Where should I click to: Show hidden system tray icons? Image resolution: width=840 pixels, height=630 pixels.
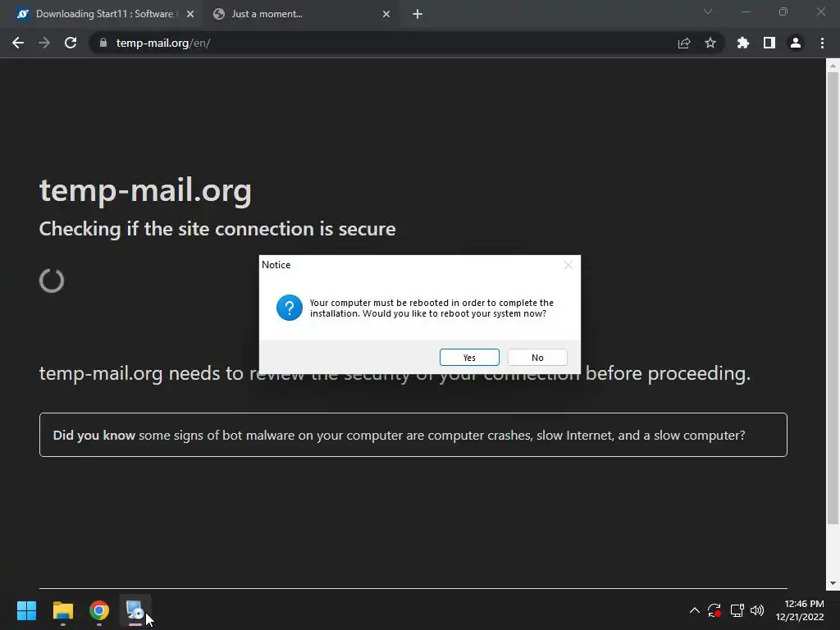(694, 610)
